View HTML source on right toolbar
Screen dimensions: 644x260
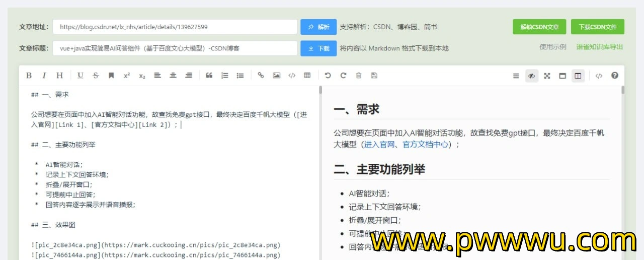(599, 76)
